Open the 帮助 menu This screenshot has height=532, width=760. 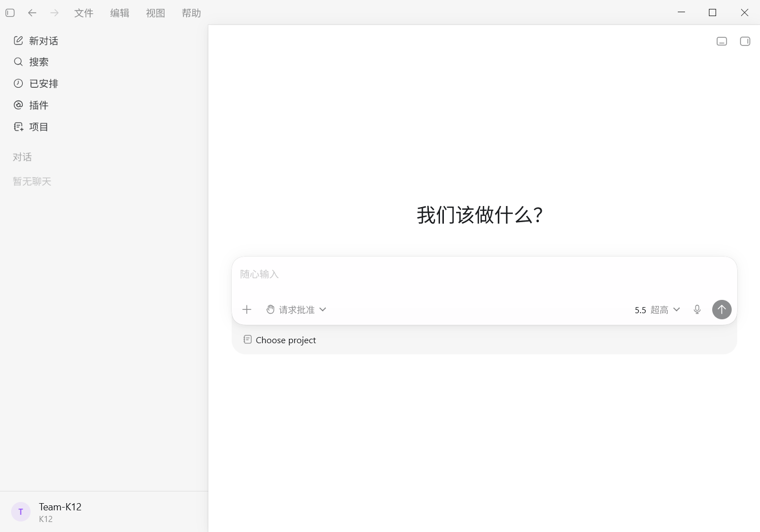[x=191, y=13]
